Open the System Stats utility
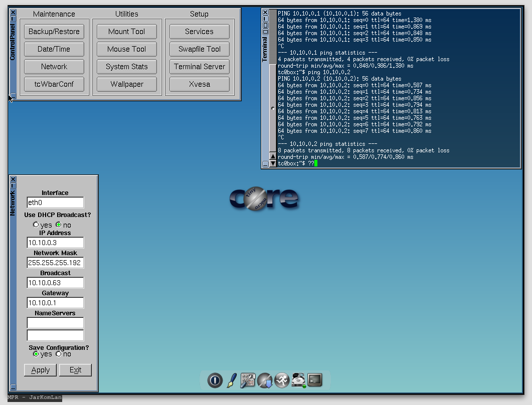This screenshot has width=532, height=405. (x=126, y=67)
